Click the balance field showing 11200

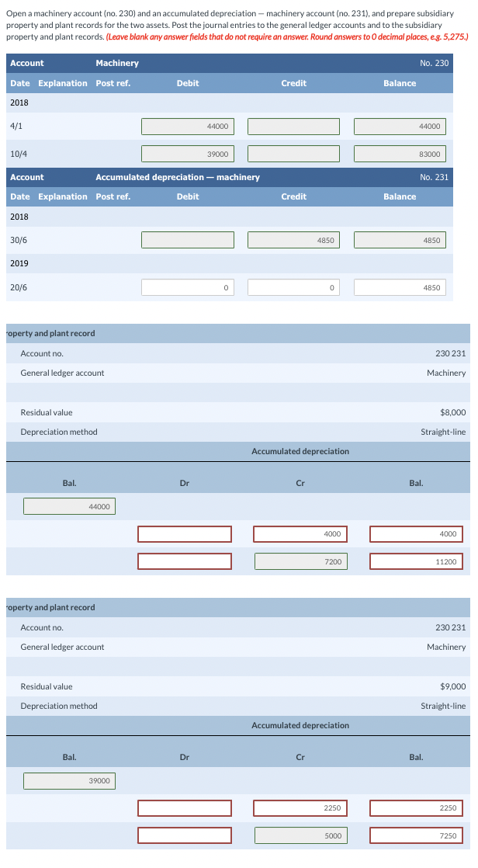[417, 561]
